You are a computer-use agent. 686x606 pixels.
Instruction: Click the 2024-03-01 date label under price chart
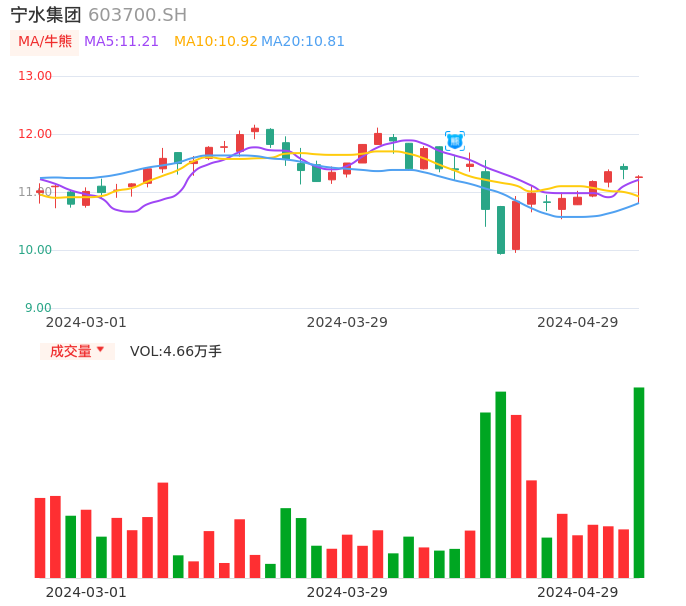pos(86,322)
